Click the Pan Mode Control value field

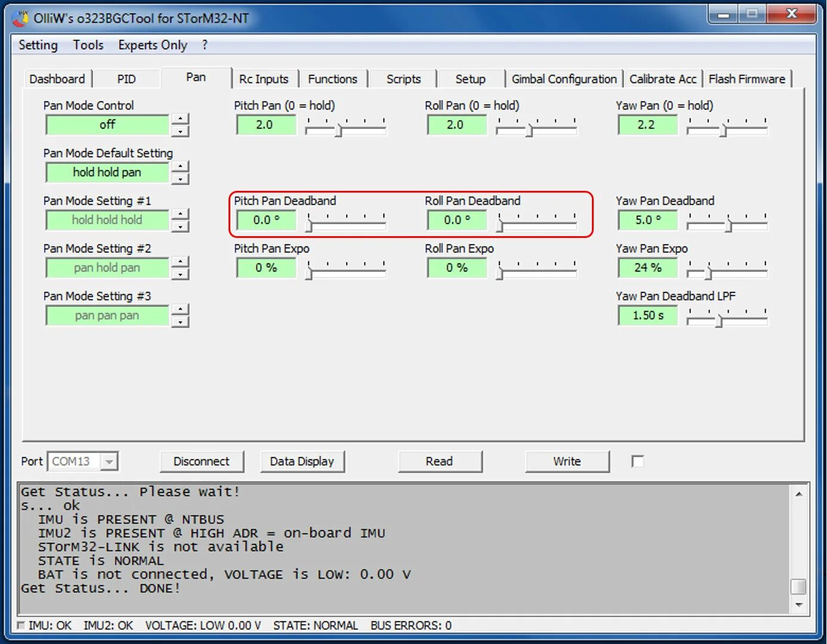107,125
